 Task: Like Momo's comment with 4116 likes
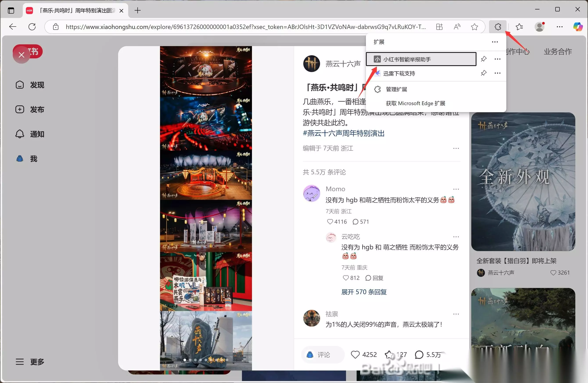pyautogui.click(x=337, y=222)
